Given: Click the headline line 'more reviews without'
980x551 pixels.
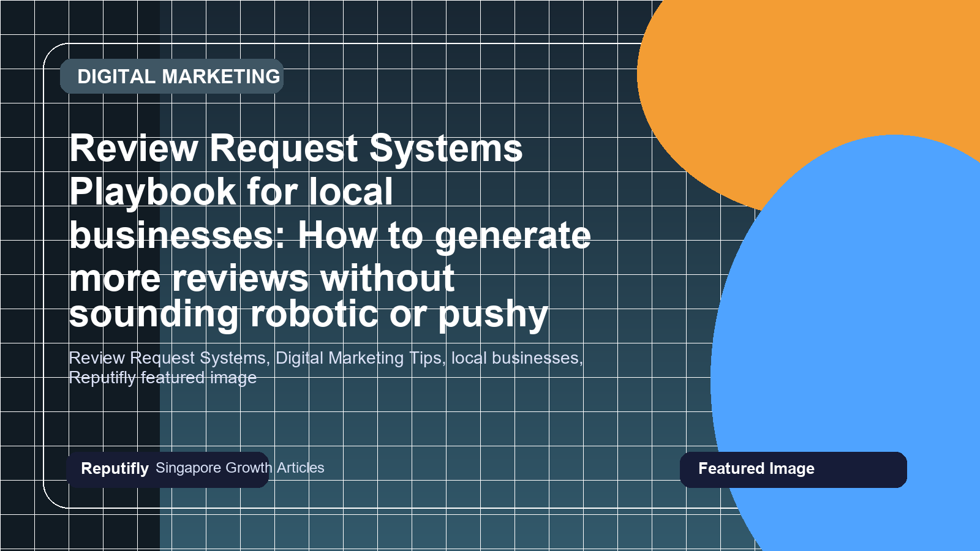Looking at the screenshot, I should (262, 279).
